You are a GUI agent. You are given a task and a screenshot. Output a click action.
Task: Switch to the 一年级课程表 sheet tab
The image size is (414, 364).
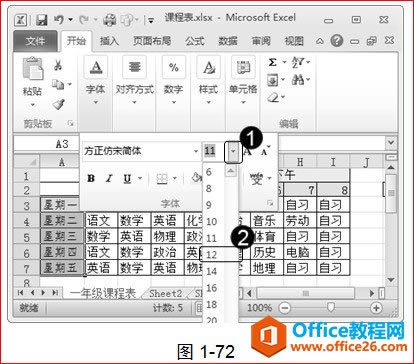[x=103, y=294]
